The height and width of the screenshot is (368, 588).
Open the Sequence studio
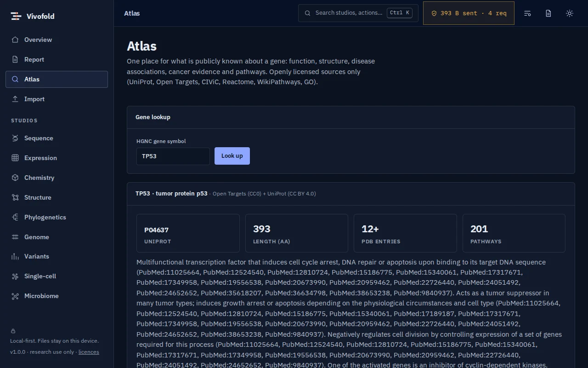point(57,138)
